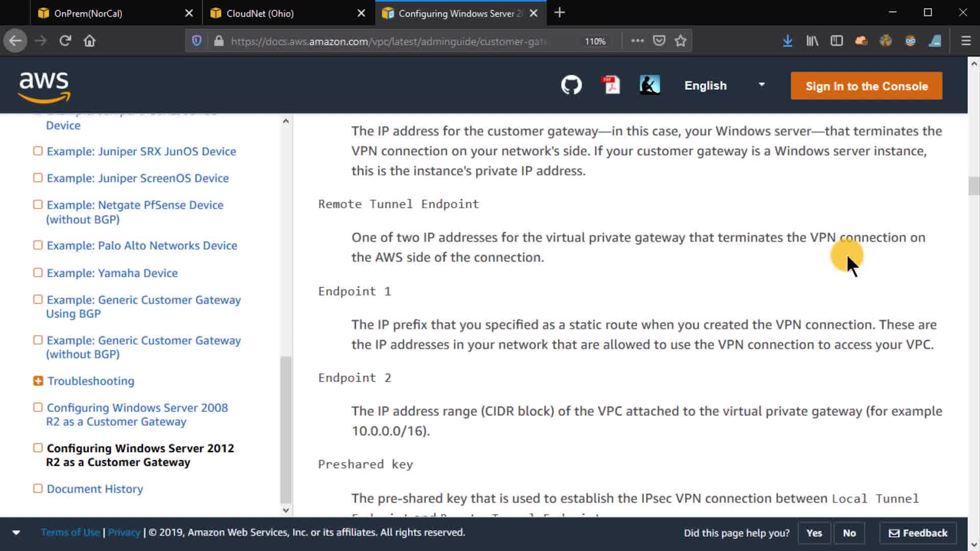Viewport: 980px width, 551px height.
Task: Bookmark this page with star icon
Action: (680, 41)
